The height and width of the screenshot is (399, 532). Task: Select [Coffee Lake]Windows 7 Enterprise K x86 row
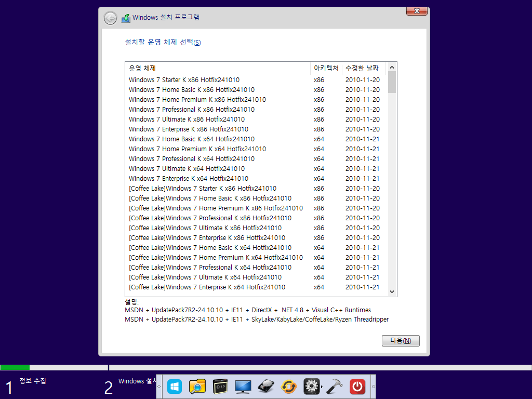pos(256,237)
